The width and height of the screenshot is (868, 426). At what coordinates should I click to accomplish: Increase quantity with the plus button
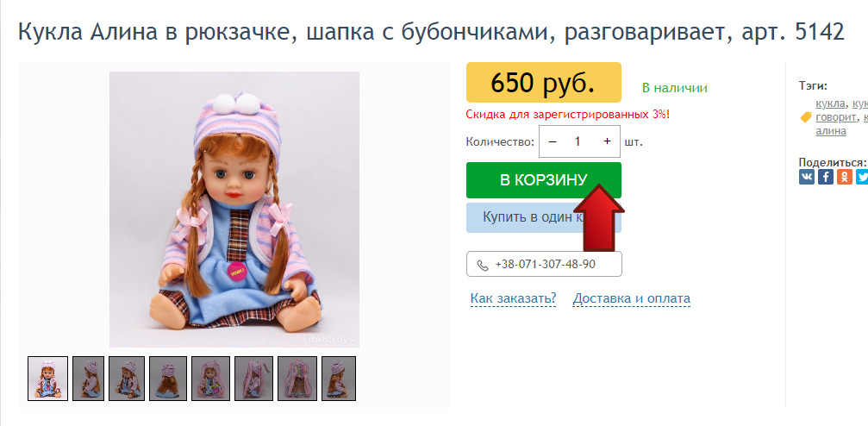tap(608, 141)
